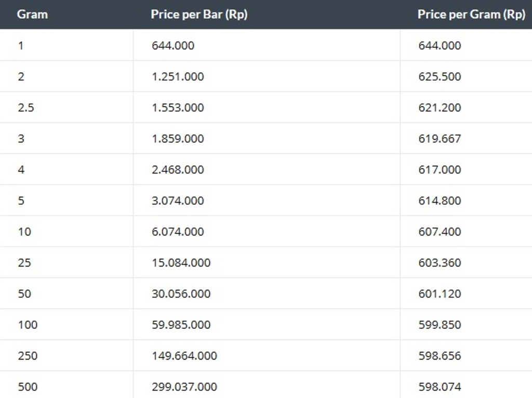Click per-gram price 598.074
532x398 pixels.
click(x=440, y=387)
